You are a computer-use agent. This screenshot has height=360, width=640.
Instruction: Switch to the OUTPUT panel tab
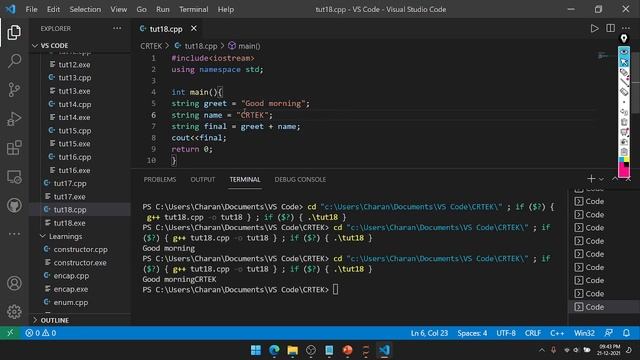(x=202, y=180)
